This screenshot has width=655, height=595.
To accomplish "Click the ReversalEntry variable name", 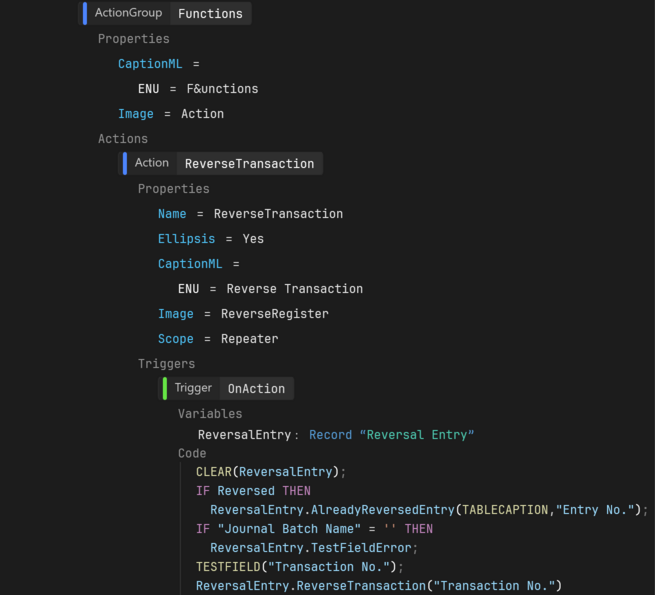I will [x=244, y=435].
